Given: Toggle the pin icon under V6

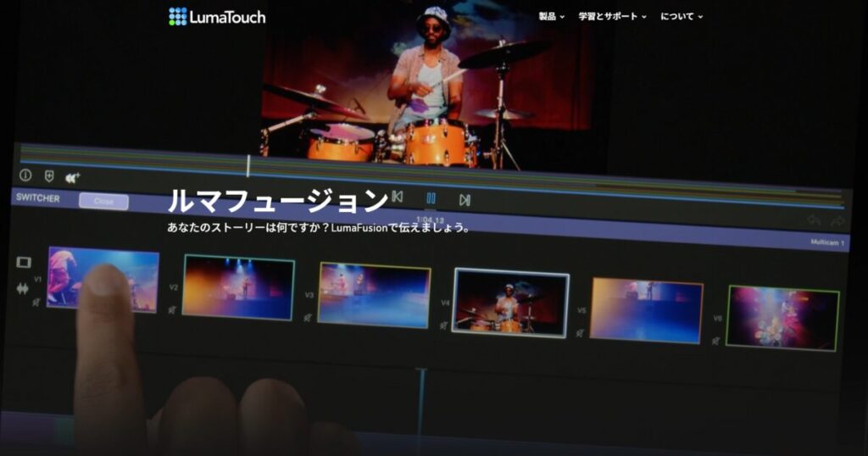Looking at the screenshot, I should (x=715, y=341).
